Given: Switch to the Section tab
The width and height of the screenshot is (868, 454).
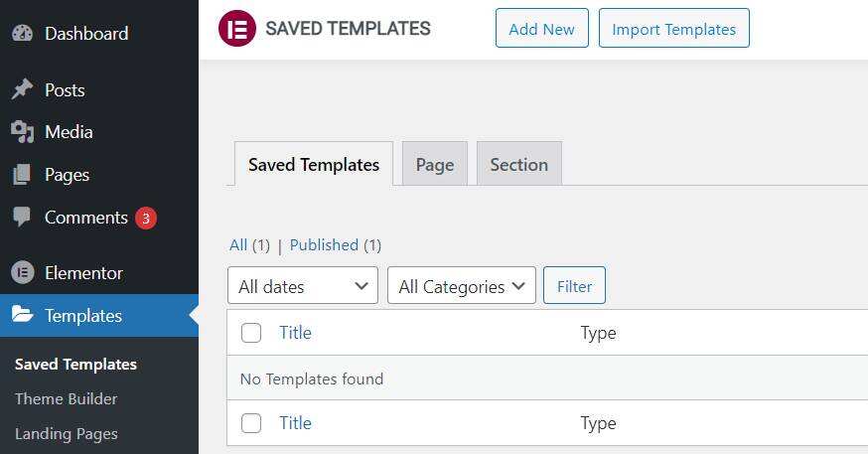Looking at the screenshot, I should (518, 165).
